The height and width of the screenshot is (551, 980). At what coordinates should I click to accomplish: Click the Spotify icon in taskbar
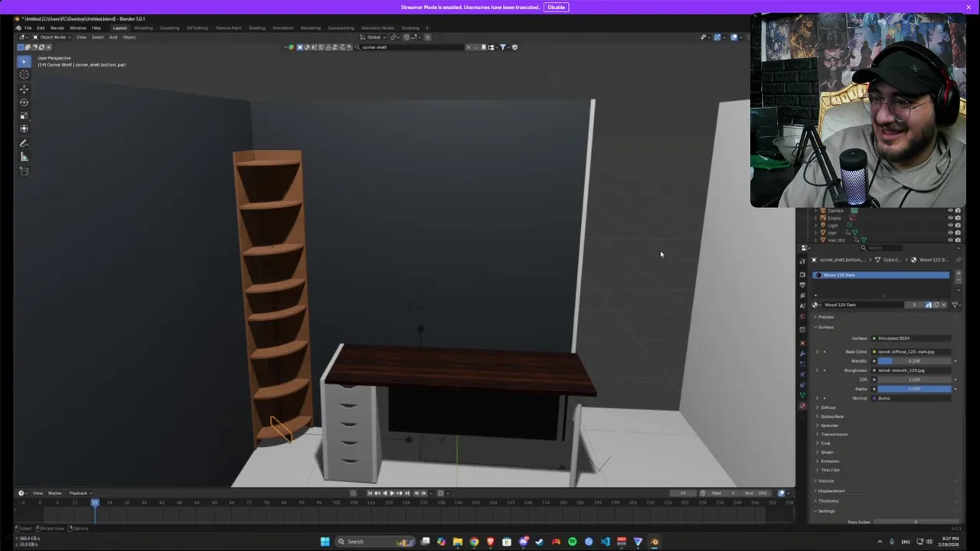coord(572,542)
